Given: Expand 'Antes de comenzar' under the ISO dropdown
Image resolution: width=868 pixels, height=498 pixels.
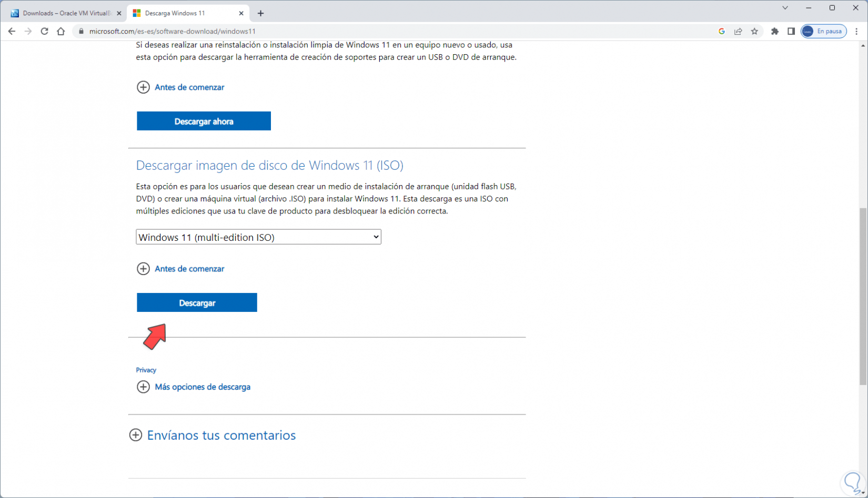Looking at the screenshot, I should pos(180,269).
